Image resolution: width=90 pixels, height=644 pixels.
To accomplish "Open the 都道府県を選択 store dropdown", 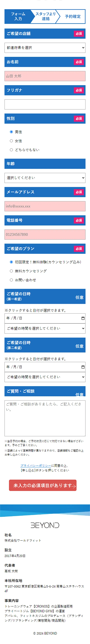I will coord(45,48).
